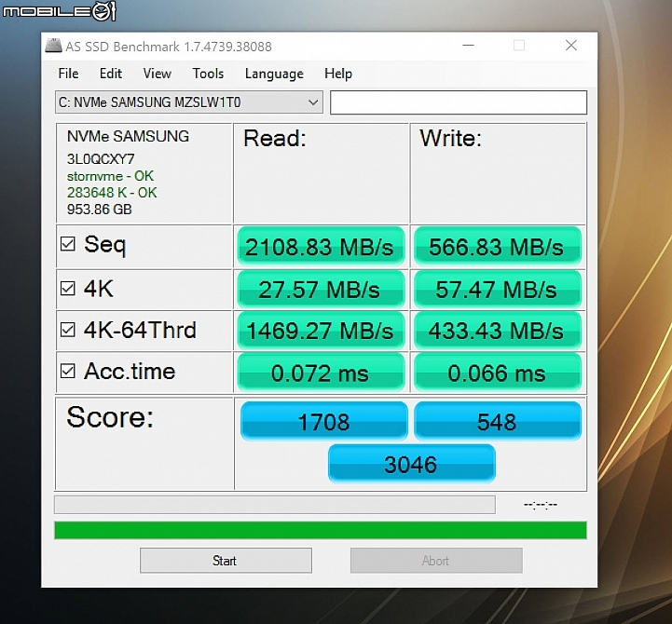The image size is (672, 624).
Task: Click the AS SSD Benchmark title bar icon
Action: pos(53,46)
